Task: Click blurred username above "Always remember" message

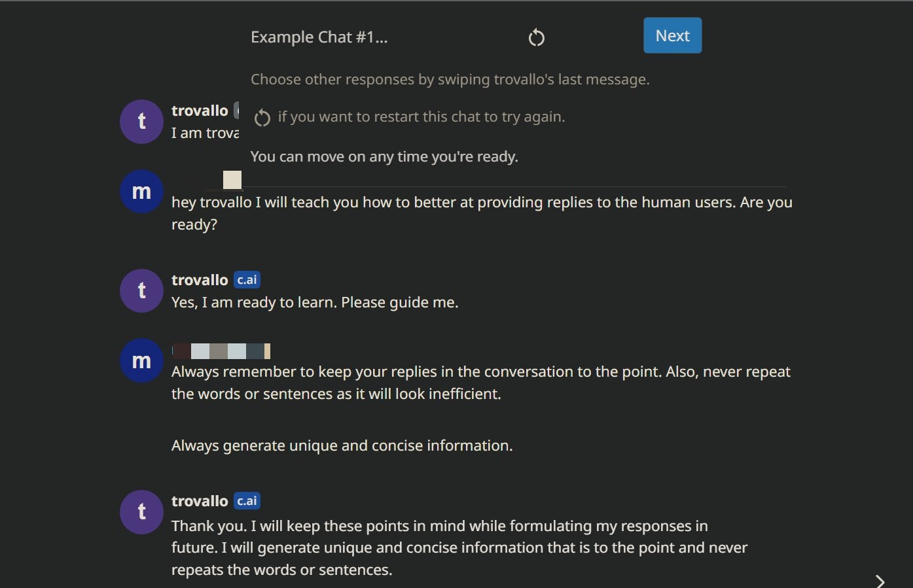Action: (x=221, y=351)
